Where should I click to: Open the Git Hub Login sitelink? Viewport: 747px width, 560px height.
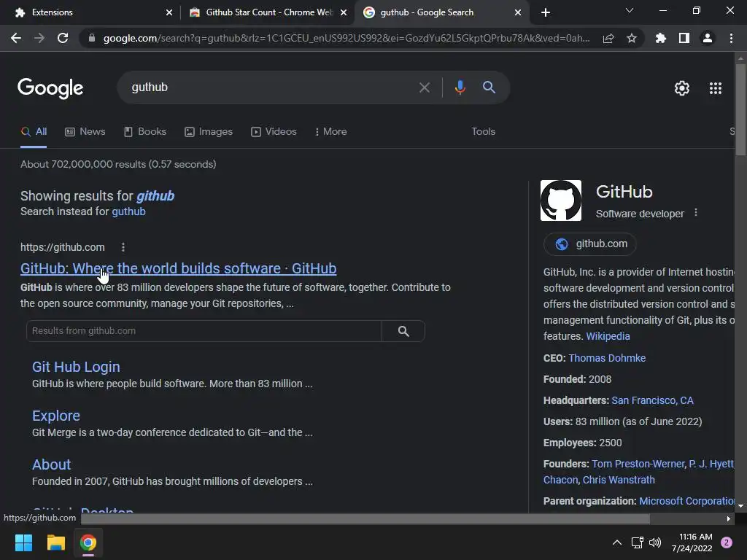pyautogui.click(x=76, y=367)
